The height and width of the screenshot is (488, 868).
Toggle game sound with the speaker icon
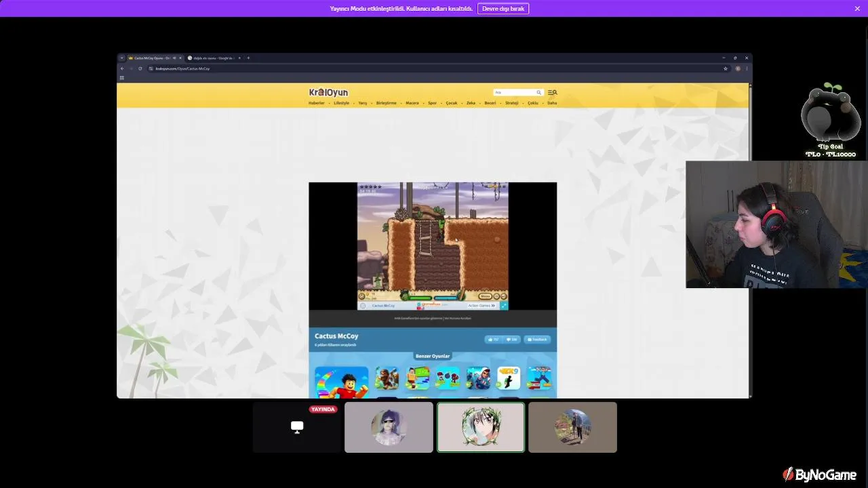pyautogui.click(x=503, y=296)
